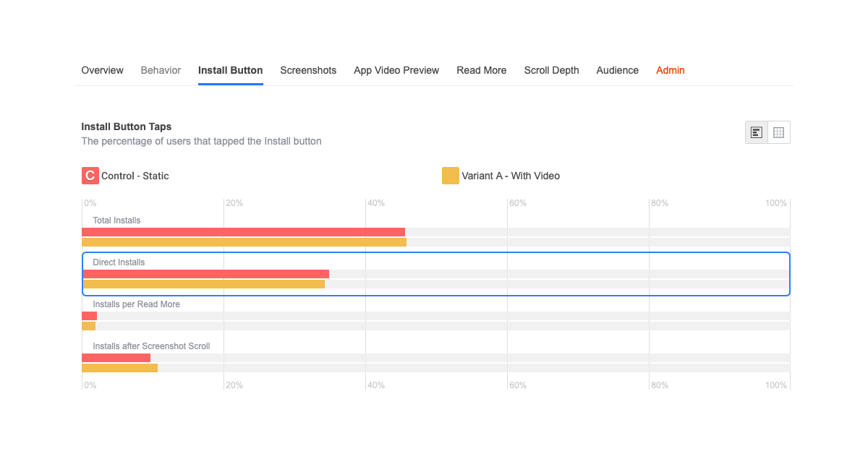Click the red Control 'C' icon
Viewport: 868px width, 454px height.
(x=90, y=176)
